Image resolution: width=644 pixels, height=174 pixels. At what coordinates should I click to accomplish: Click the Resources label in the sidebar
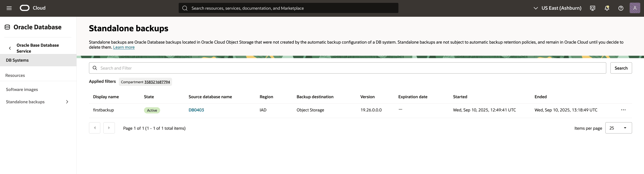(15, 75)
